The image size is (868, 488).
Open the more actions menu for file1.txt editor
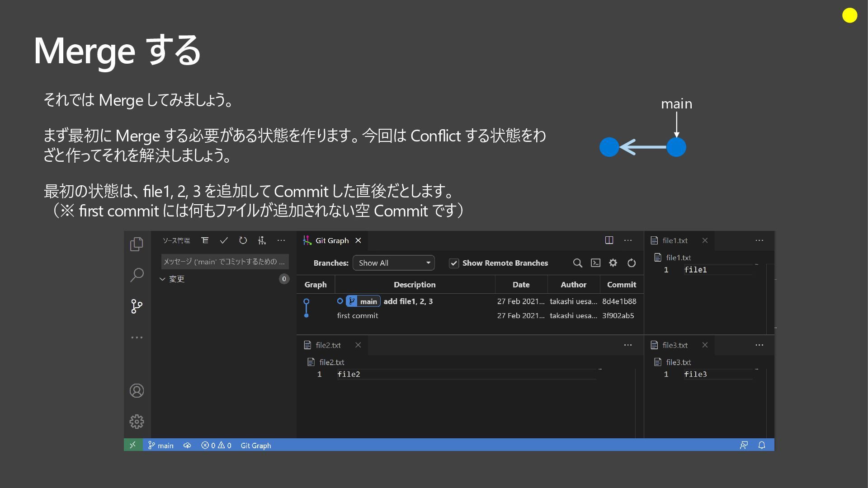(759, 240)
